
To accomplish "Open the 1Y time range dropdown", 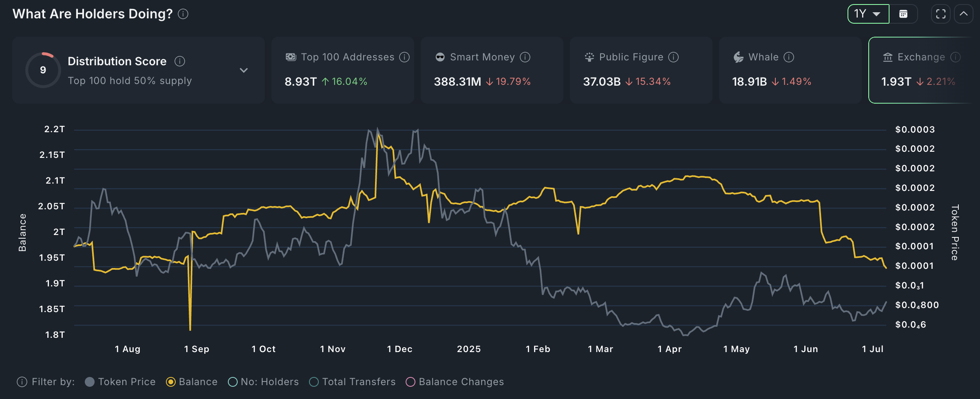I will [868, 14].
